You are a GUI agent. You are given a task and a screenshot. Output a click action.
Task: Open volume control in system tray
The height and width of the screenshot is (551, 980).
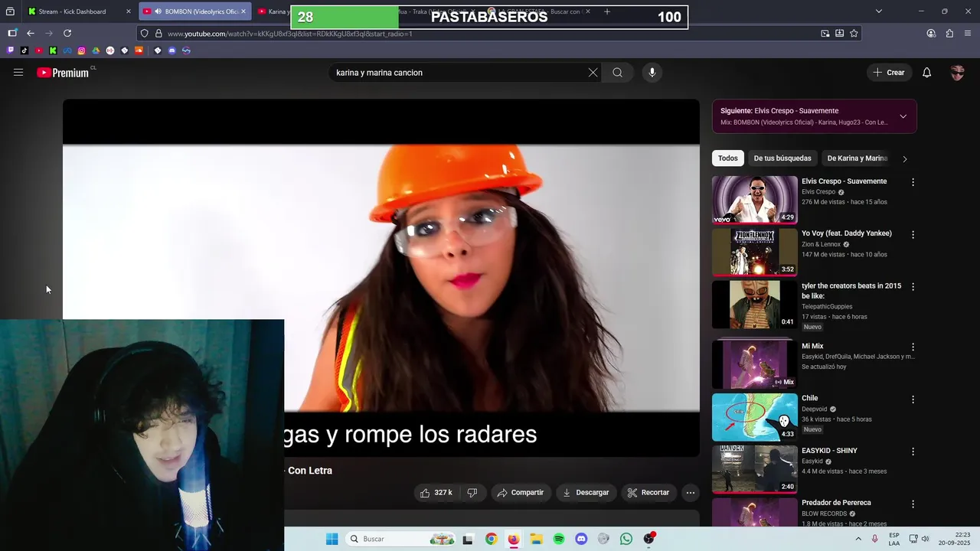pyautogui.click(x=924, y=539)
